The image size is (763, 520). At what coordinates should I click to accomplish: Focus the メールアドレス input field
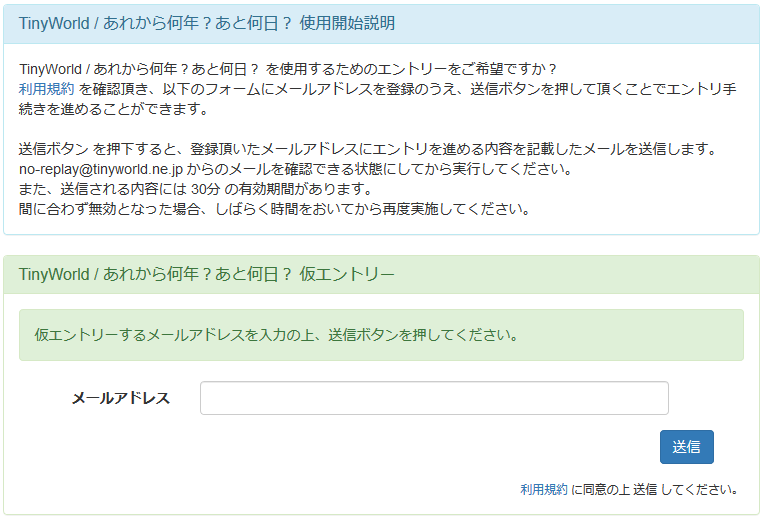(434, 398)
